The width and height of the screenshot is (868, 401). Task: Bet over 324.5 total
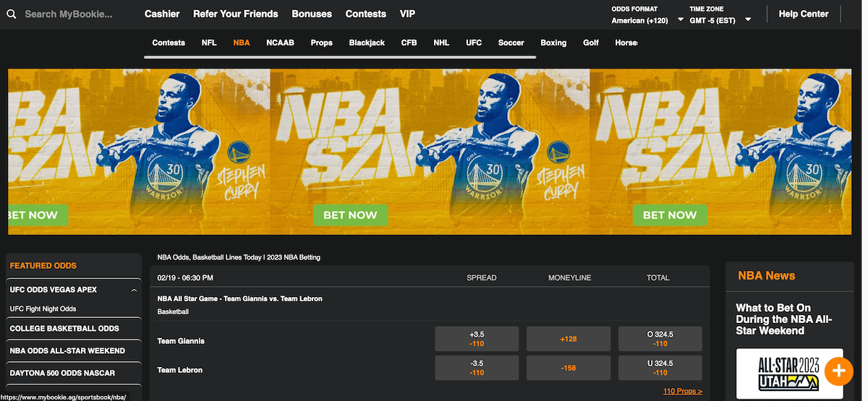pos(660,339)
